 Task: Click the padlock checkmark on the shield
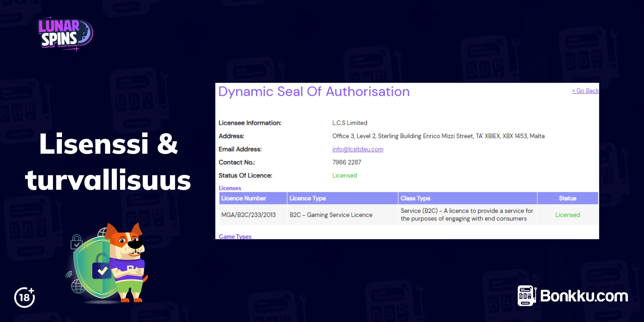point(102,271)
